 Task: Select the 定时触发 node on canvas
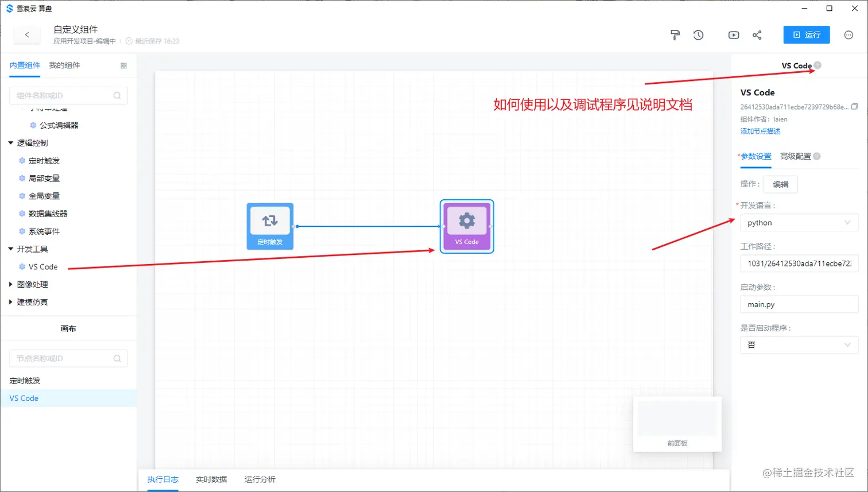pos(270,226)
